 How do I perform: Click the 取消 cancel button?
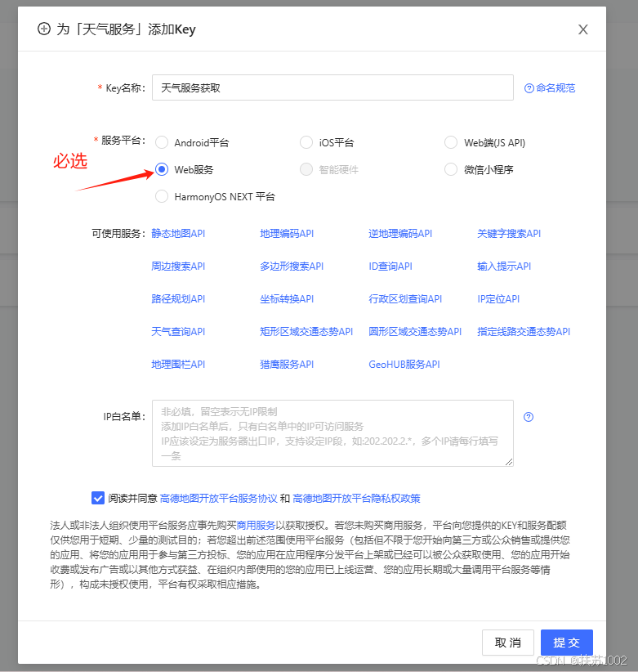(x=508, y=643)
